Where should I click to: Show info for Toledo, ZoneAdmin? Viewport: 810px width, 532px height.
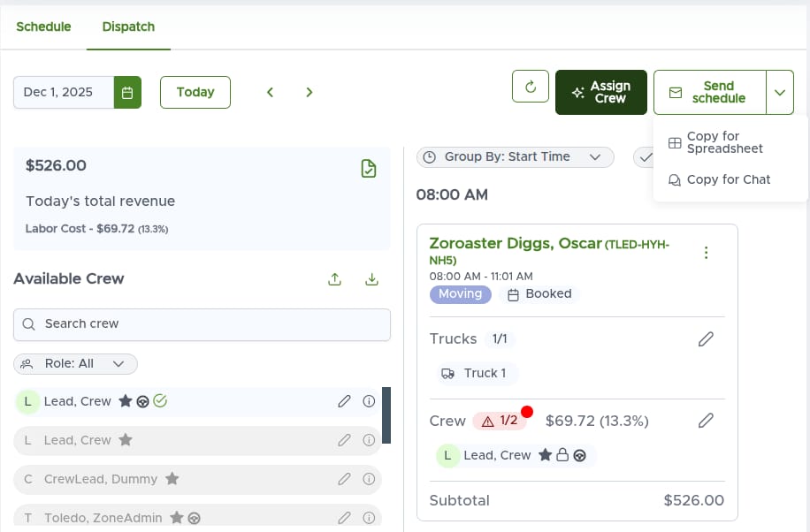tap(369, 518)
